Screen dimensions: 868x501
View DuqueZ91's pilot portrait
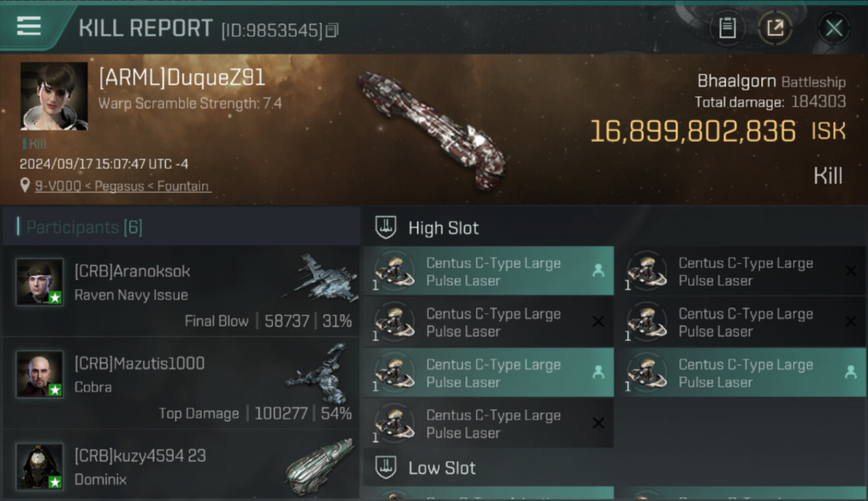(x=54, y=96)
